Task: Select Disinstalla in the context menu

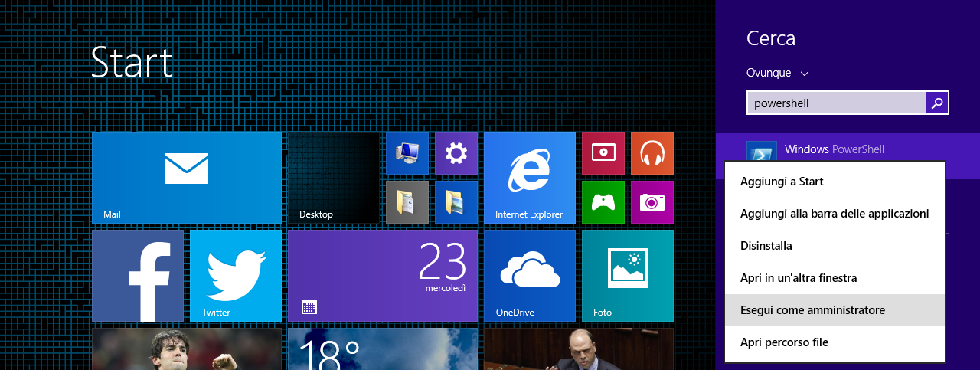Action: (835, 246)
